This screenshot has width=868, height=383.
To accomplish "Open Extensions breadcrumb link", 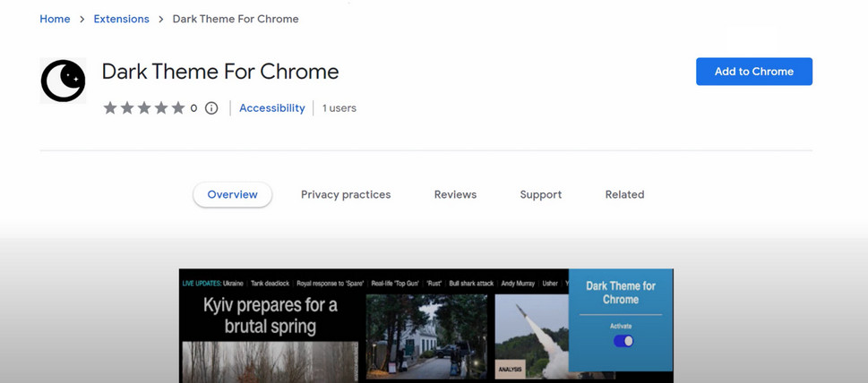I will point(121,19).
